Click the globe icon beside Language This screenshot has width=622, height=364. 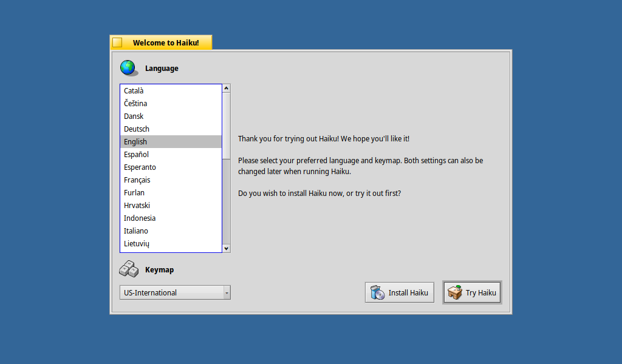128,68
